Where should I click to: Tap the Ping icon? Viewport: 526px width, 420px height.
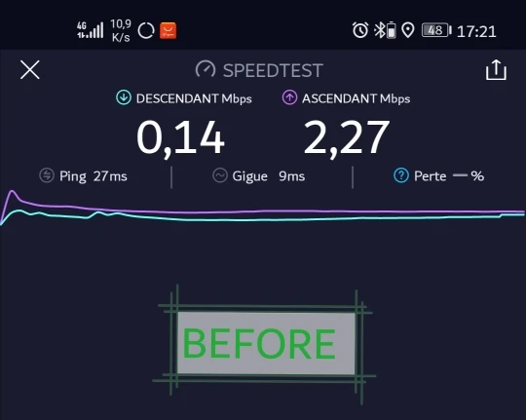coord(47,175)
